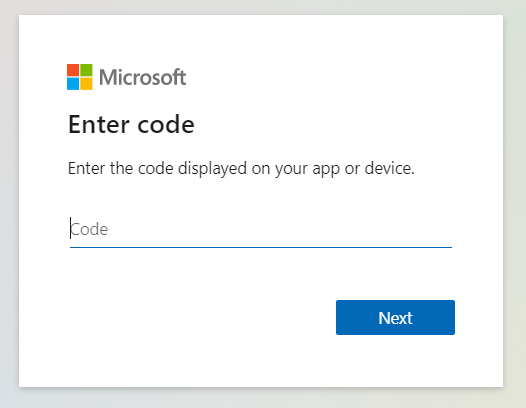Click the Microsoft four-square logo
This screenshot has height=408, width=526.
[80, 77]
